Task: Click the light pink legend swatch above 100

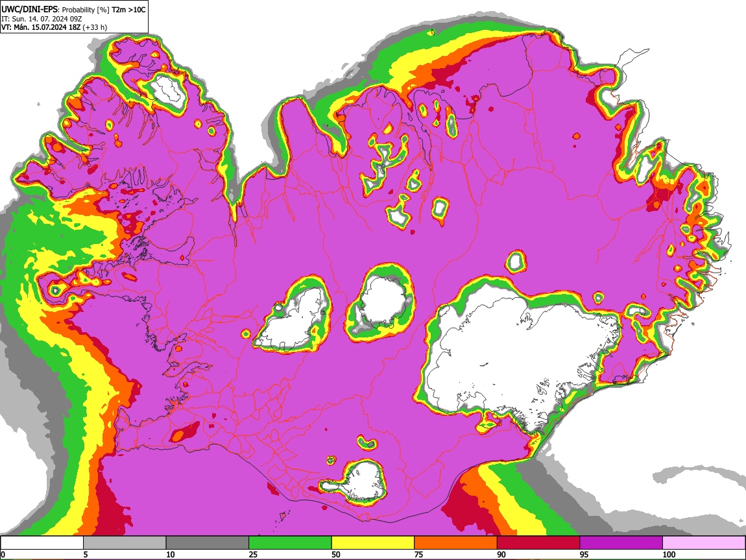Action: tap(704, 542)
